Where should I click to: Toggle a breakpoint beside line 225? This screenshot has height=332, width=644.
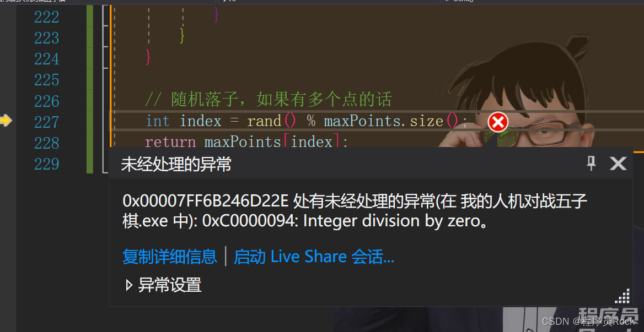coord(6,79)
